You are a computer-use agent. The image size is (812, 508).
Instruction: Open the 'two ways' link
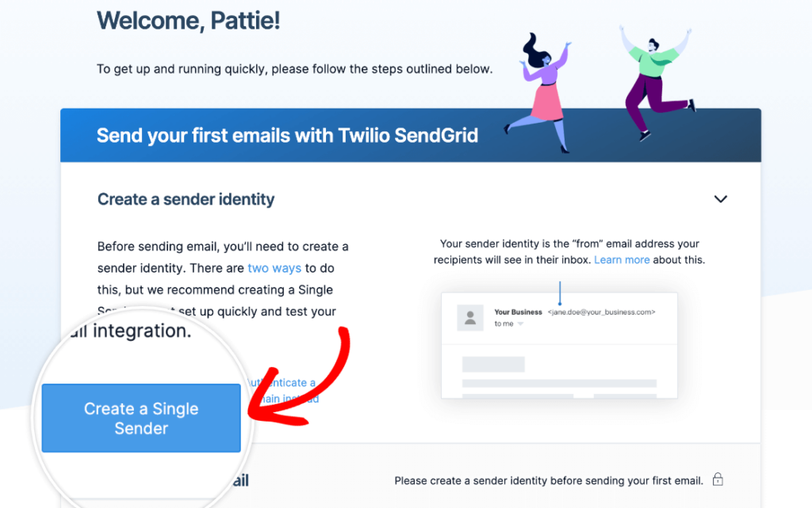tap(274, 268)
